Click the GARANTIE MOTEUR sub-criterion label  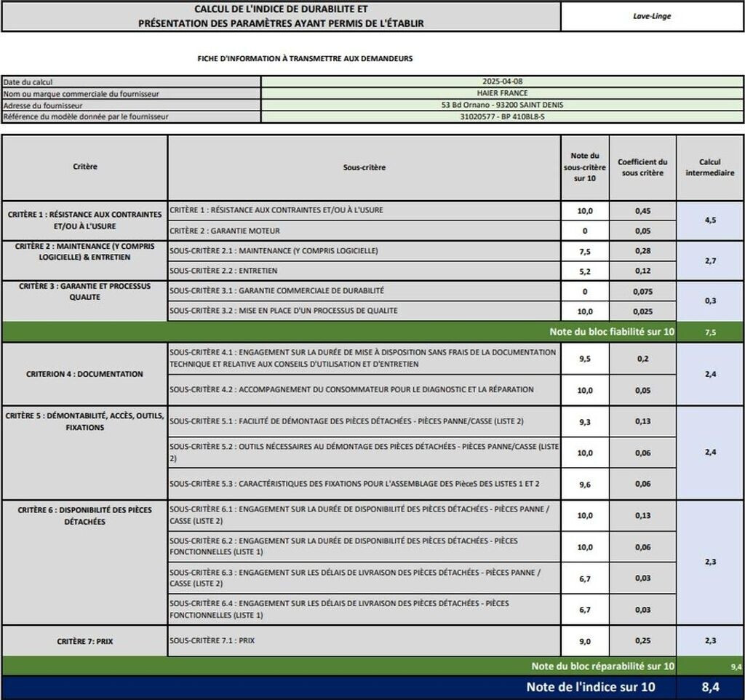225,231
